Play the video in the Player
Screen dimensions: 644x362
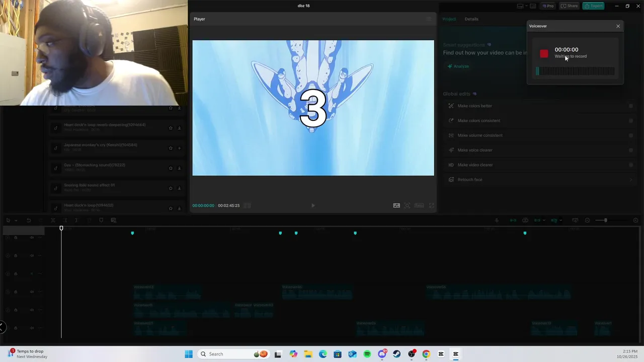pos(313,206)
